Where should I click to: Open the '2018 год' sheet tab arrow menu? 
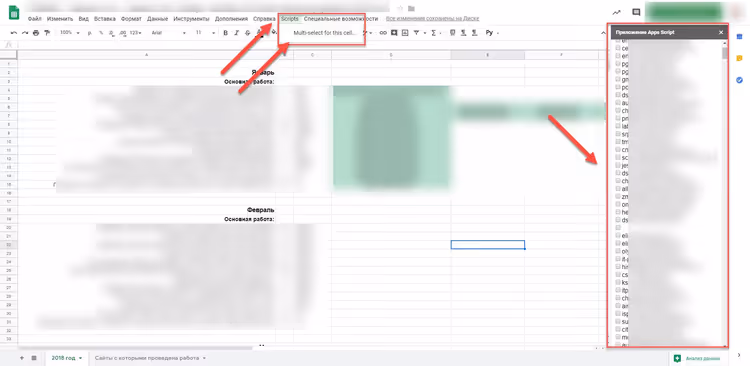coord(80,358)
